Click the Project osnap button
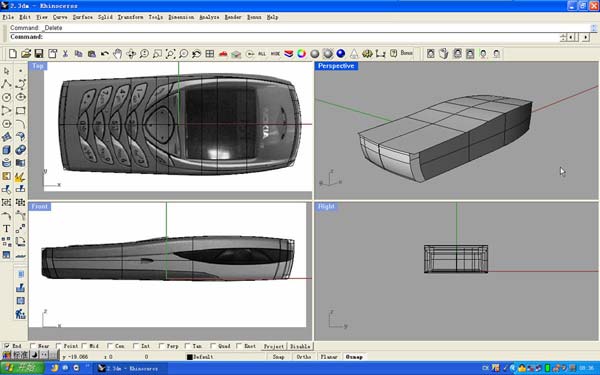600x375 pixels. 274,346
